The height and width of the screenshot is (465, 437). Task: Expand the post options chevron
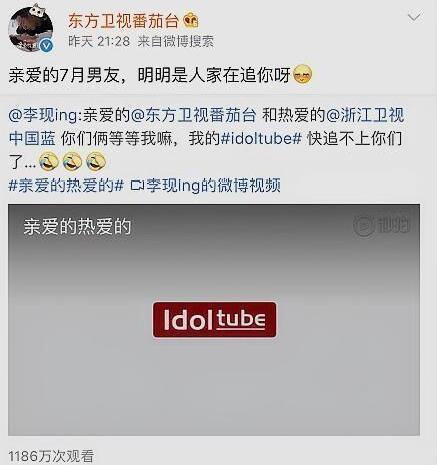(x=414, y=16)
